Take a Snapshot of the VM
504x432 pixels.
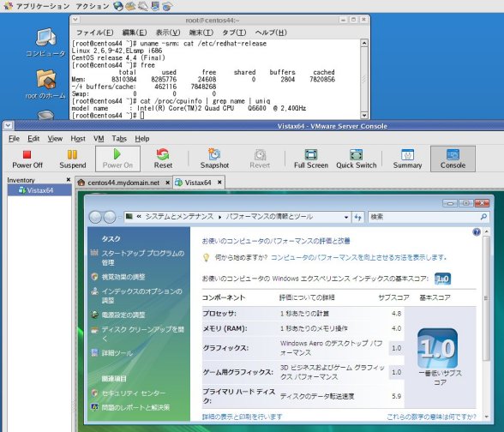[214, 159]
